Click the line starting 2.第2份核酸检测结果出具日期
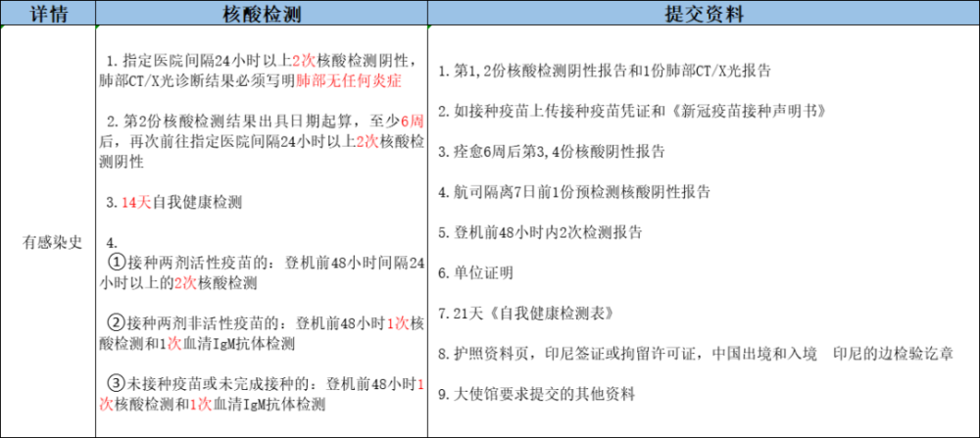The image size is (980, 438). (x=267, y=122)
